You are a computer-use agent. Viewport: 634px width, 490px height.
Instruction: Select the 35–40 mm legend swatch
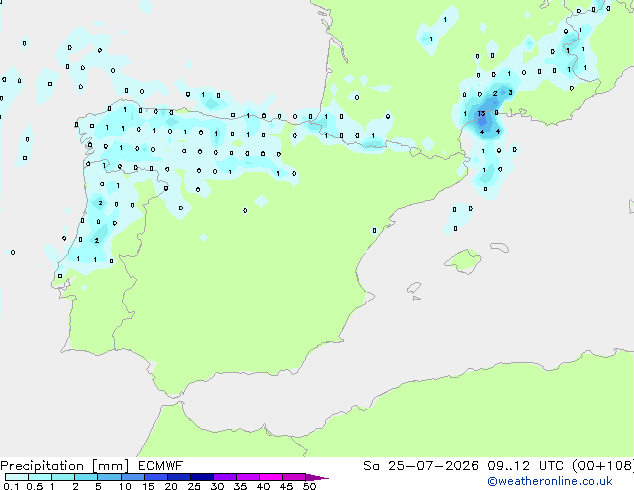(x=247, y=477)
